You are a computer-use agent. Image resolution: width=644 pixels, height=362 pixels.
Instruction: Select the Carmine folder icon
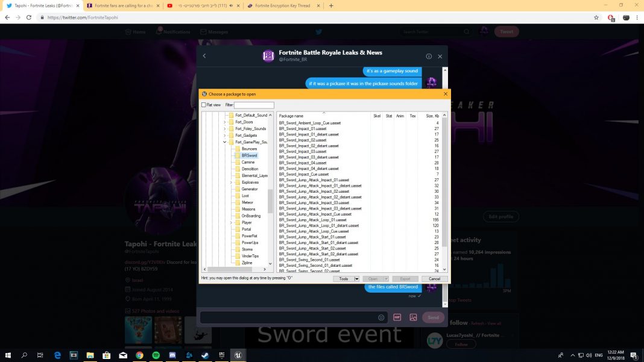tap(238, 162)
